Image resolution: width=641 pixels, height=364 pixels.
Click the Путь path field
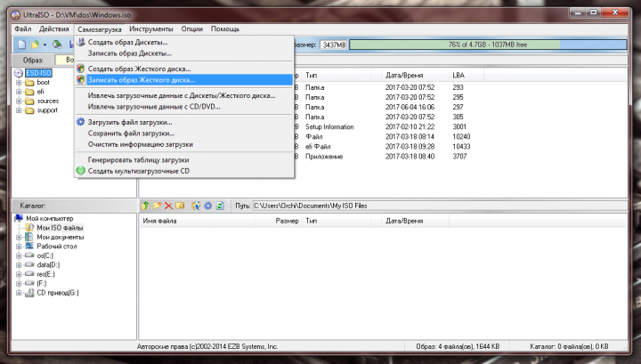pos(439,206)
